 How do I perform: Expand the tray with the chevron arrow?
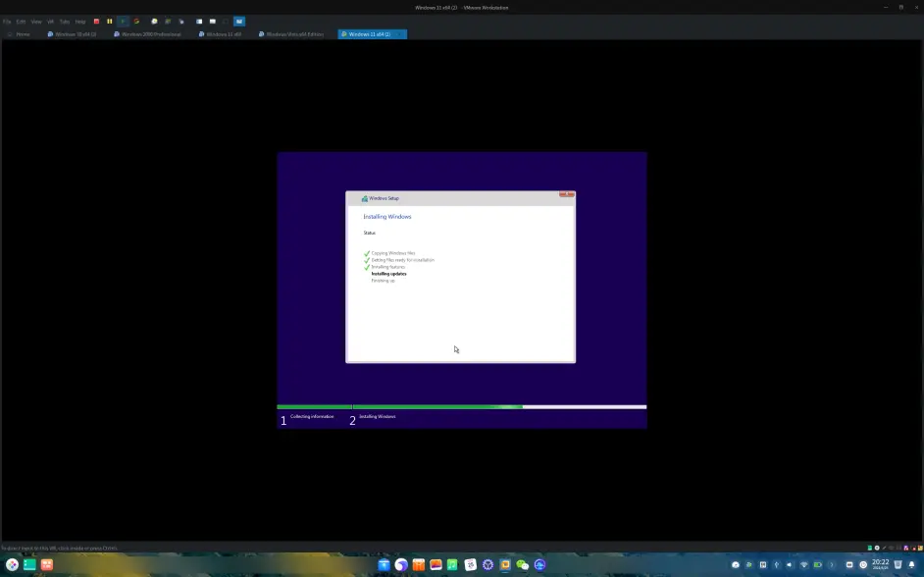832,564
